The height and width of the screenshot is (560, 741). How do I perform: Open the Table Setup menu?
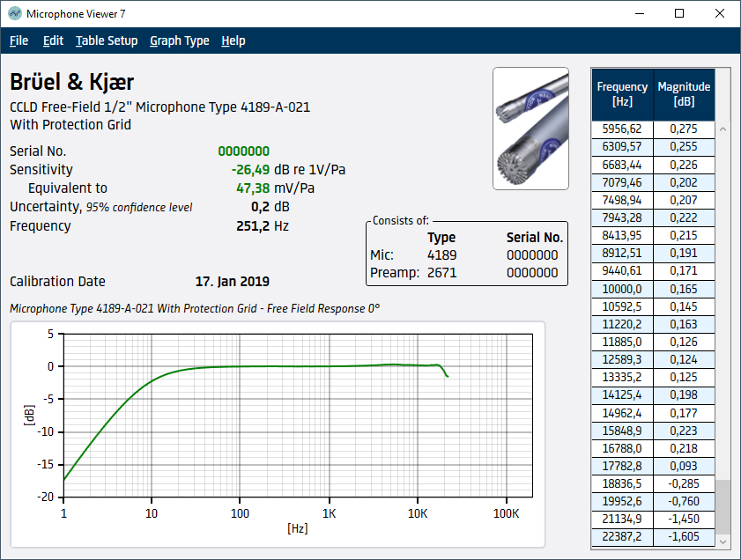[x=107, y=41]
